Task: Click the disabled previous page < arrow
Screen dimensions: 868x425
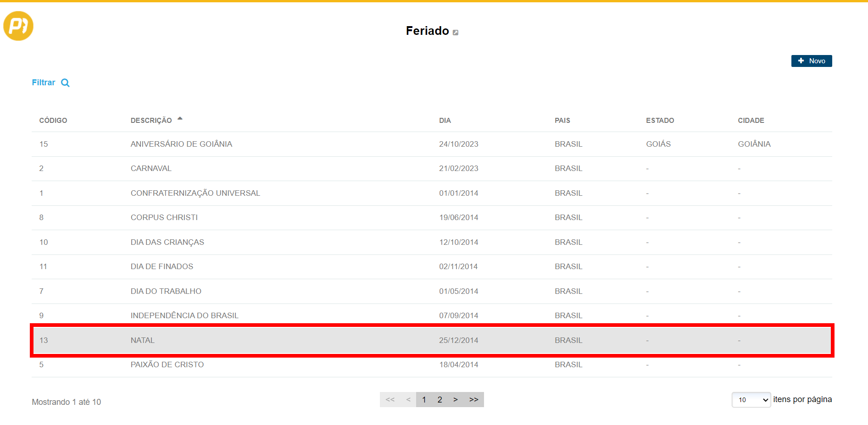Action: click(x=408, y=400)
